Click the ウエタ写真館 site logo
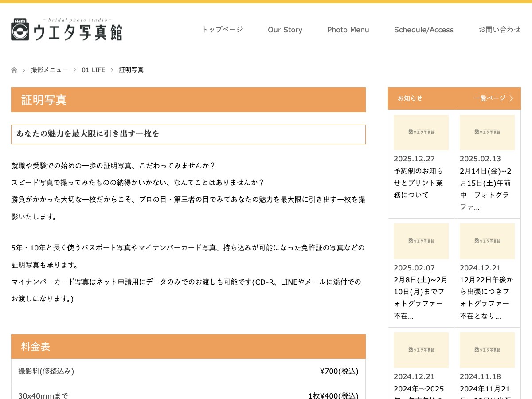This screenshot has width=532, height=399. (x=66, y=29)
